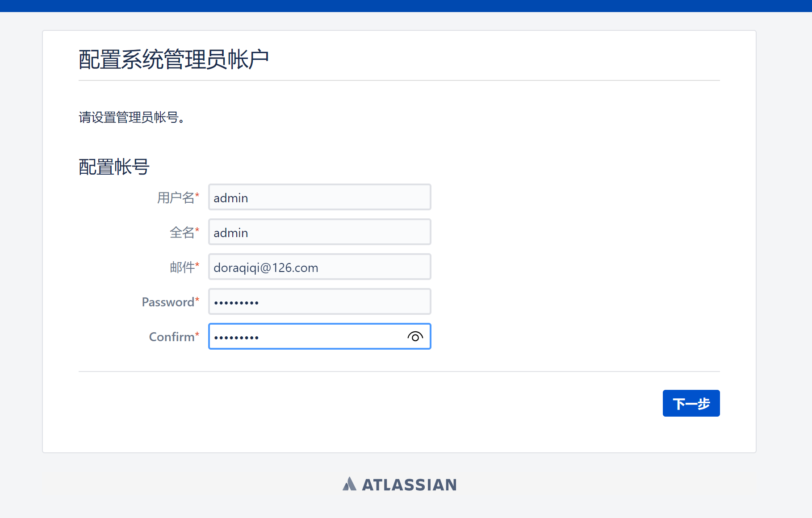Focus the Password input field

(x=319, y=301)
